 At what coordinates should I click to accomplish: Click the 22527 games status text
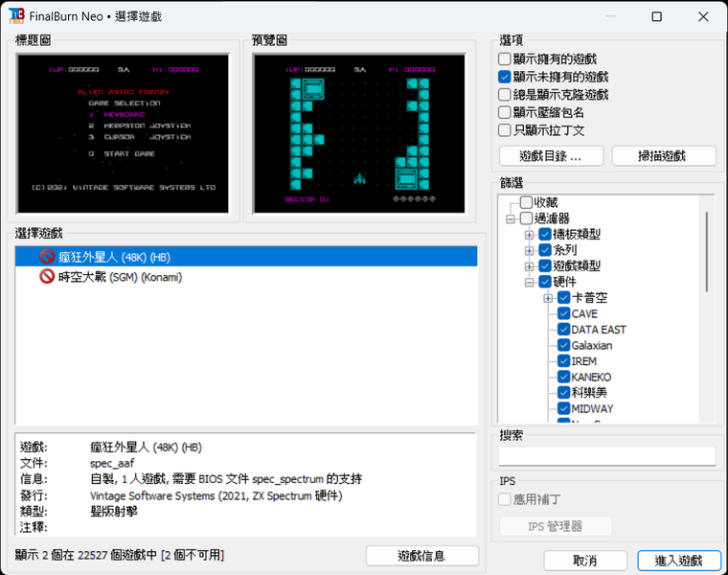point(120,555)
